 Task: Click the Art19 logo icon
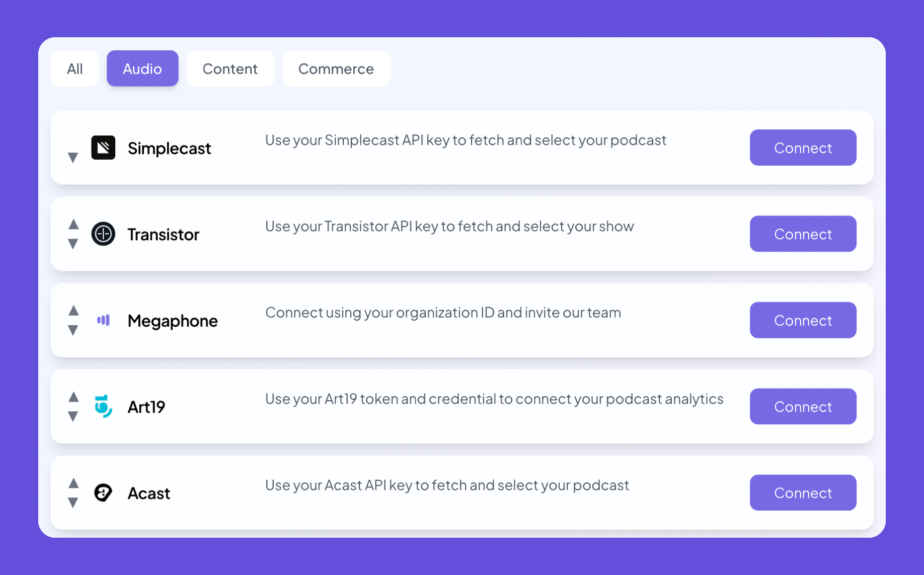(x=103, y=406)
